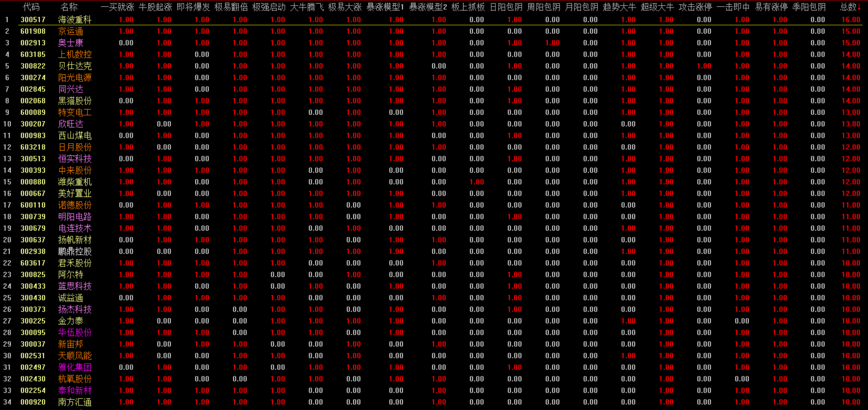Select stock name 京运通
Viewport: 868px width, 410px height.
tap(71, 31)
